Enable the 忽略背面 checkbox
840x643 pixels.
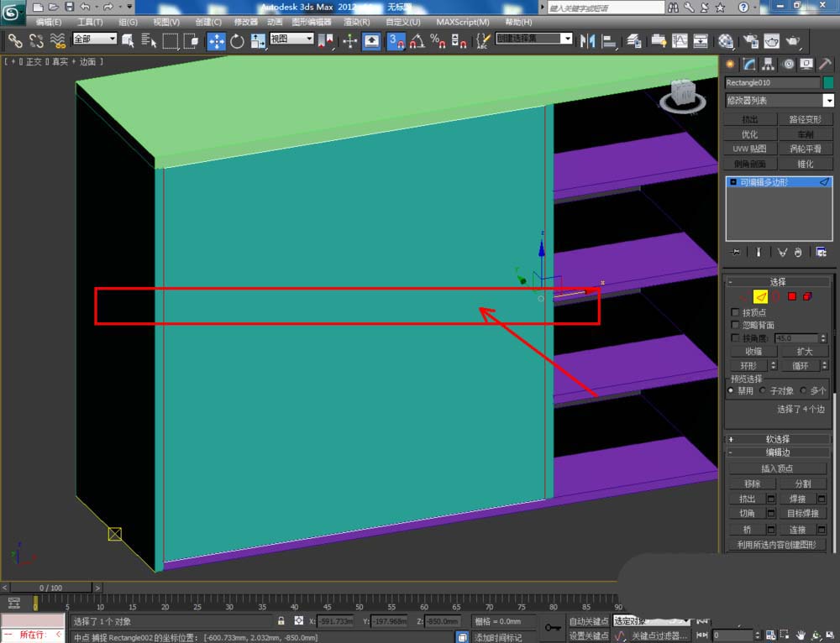pos(735,325)
